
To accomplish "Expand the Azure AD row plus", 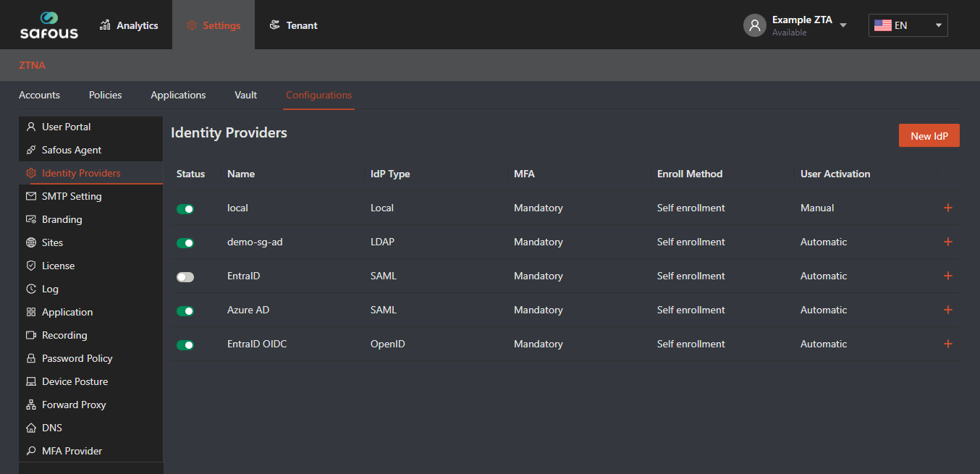I will 948,310.
